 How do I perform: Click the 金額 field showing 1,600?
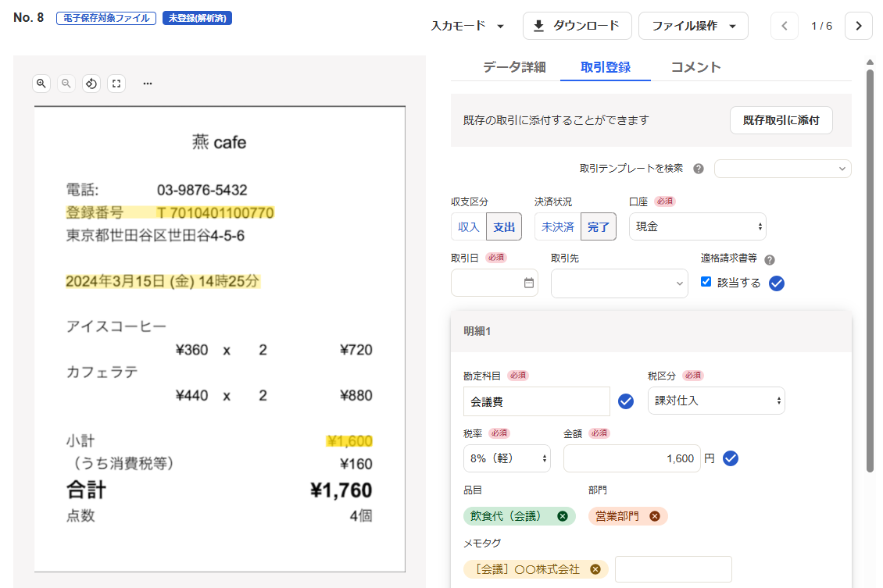tap(632, 458)
